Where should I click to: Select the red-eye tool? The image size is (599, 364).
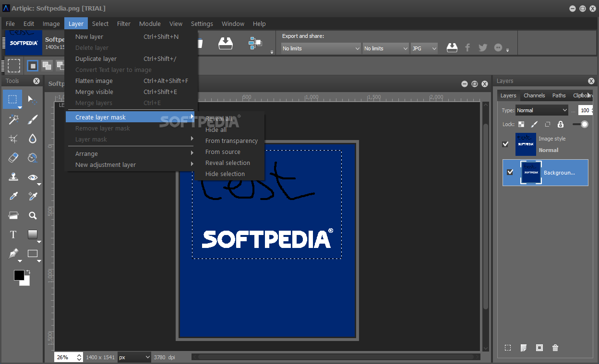point(33,177)
